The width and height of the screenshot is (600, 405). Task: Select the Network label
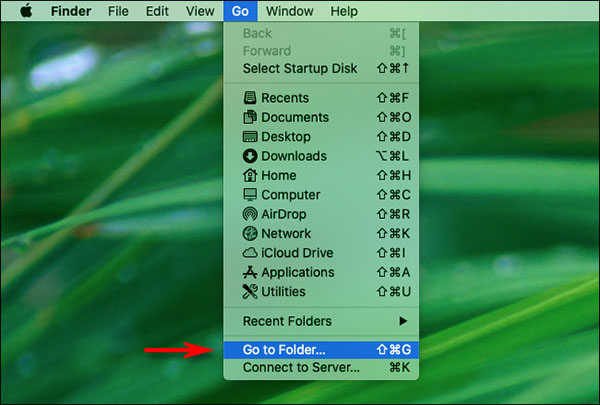click(x=286, y=234)
